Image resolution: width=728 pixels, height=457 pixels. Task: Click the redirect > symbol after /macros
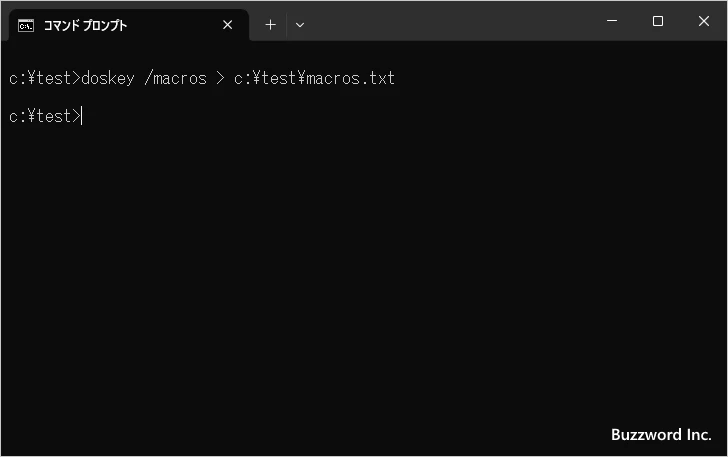[221, 78]
